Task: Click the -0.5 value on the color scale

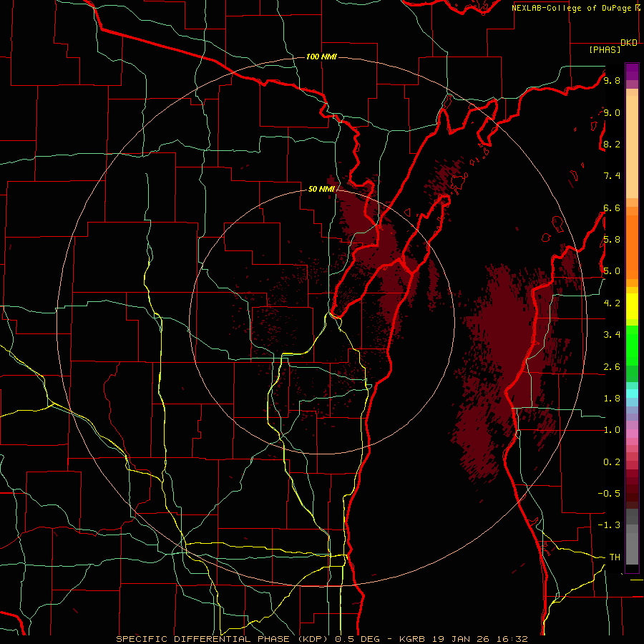Action: pyautogui.click(x=609, y=494)
